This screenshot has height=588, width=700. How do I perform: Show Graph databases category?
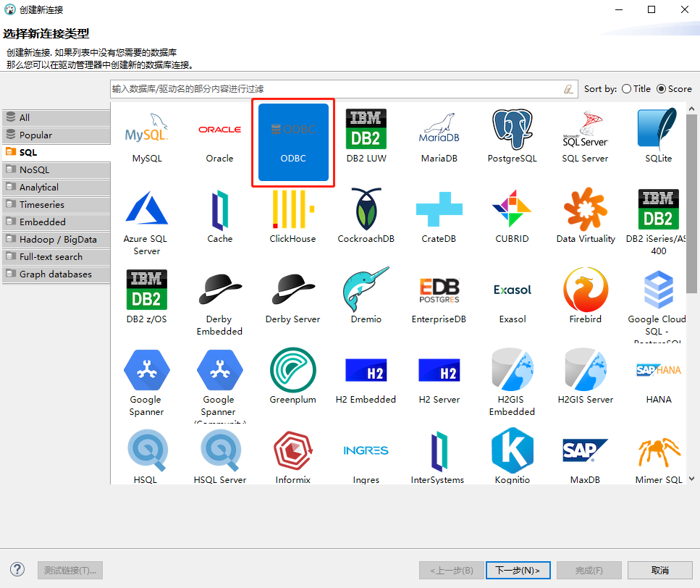pyautogui.click(x=56, y=274)
